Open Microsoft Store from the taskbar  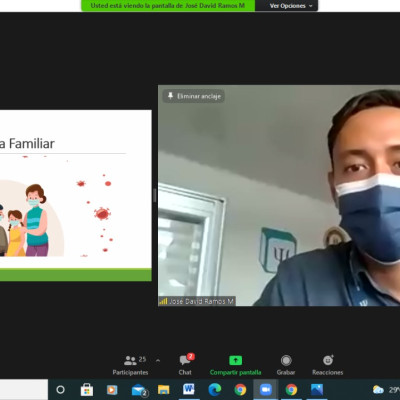(87, 389)
